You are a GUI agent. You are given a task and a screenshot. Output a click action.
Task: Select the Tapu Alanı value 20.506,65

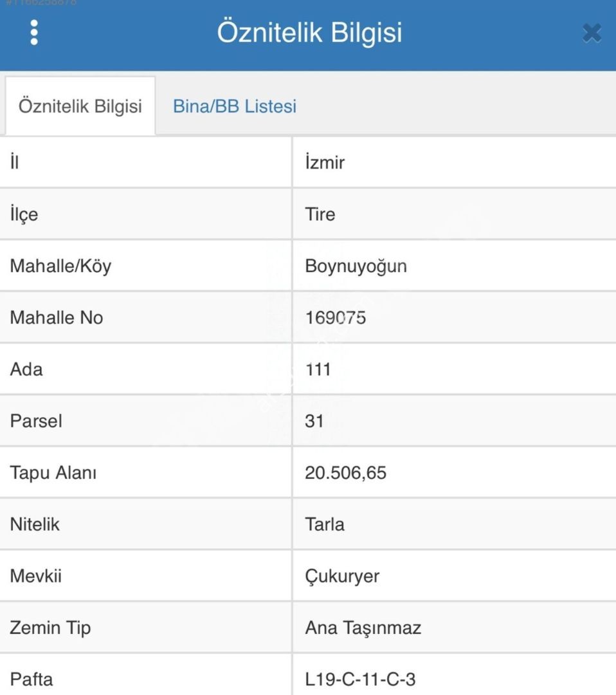[345, 473]
